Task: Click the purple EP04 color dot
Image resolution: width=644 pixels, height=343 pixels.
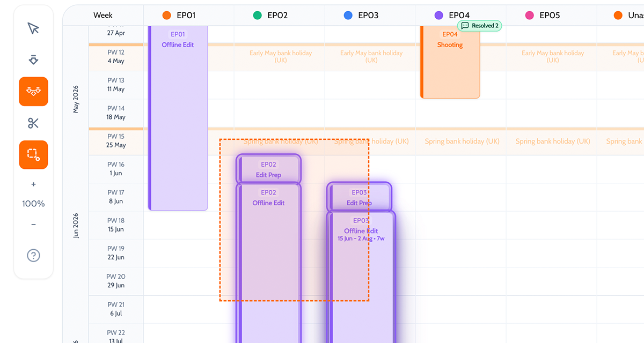Action: coord(439,16)
